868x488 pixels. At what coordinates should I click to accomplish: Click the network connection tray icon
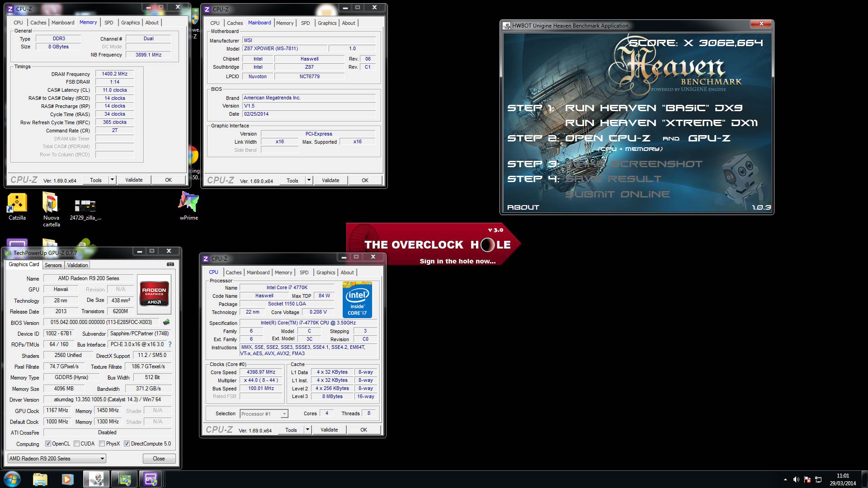point(818,479)
